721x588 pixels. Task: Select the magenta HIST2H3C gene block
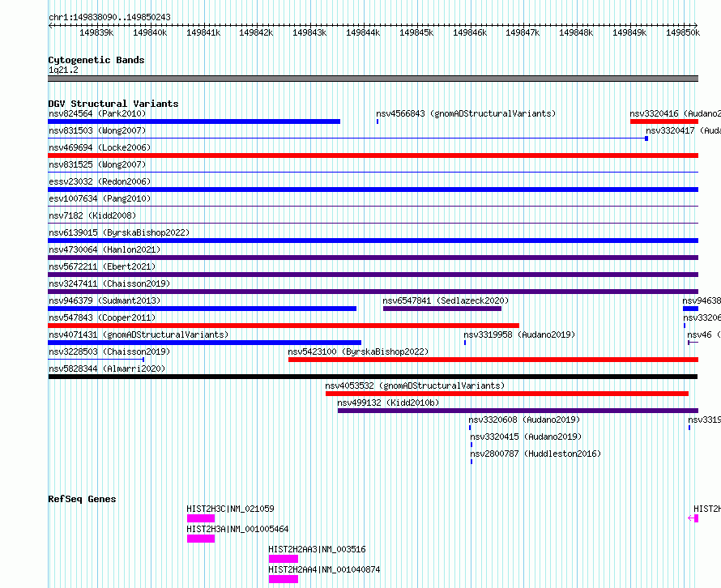tap(201, 518)
